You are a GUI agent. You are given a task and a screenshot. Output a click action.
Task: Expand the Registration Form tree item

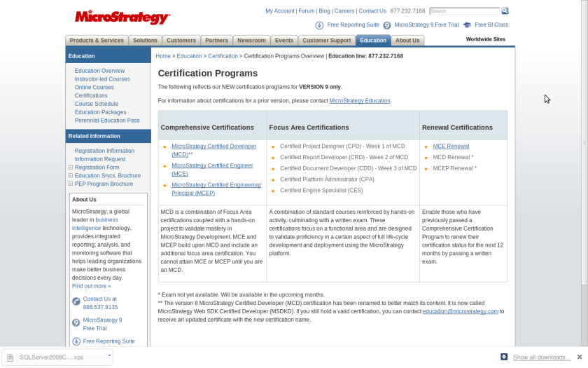70,168
